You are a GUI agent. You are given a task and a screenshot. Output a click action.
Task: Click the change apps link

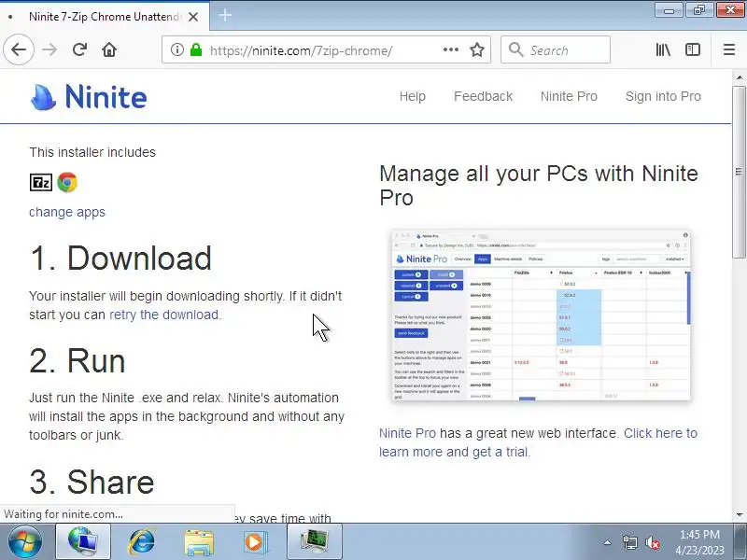[x=67, y=212]
